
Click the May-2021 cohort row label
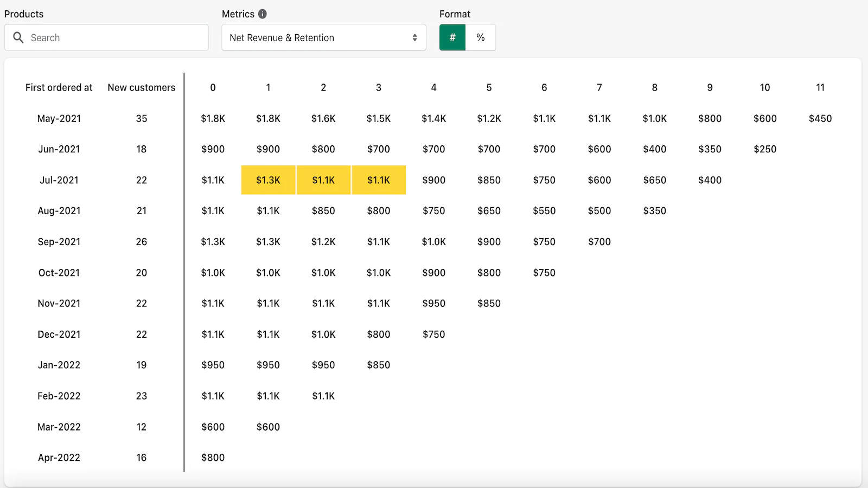[59, 118]
